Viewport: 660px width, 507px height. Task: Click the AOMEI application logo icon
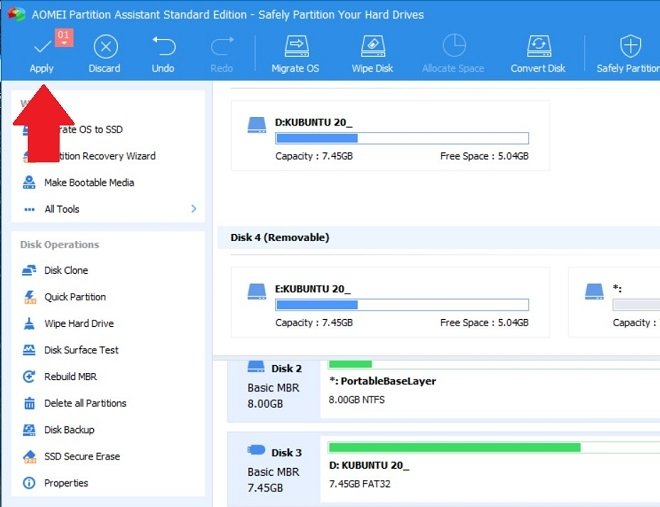[x=16, y=14]
